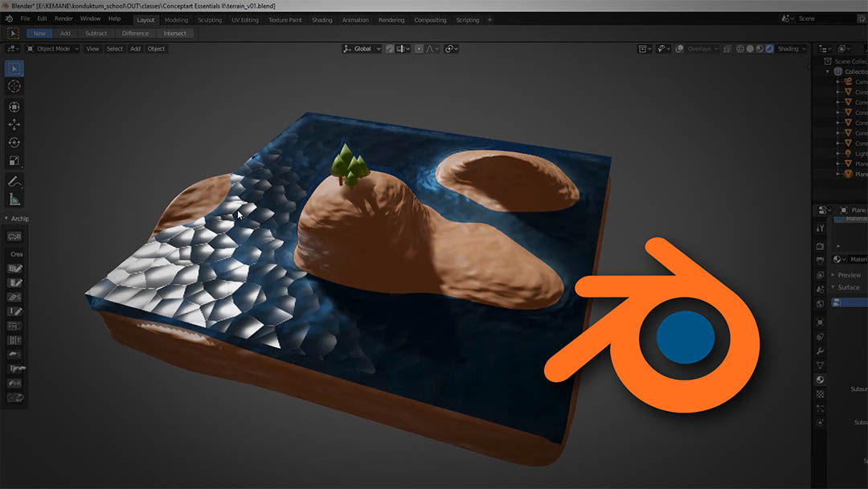Screen dimensions: 868x489
Task: Choose the Scale tool
Action: [x=14, y=160]
